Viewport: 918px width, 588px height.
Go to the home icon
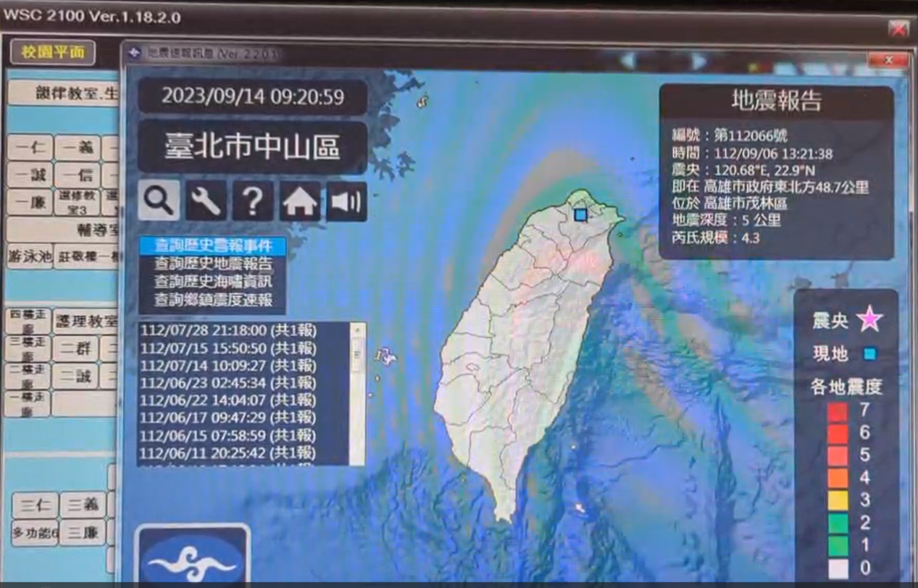point(300,201)
